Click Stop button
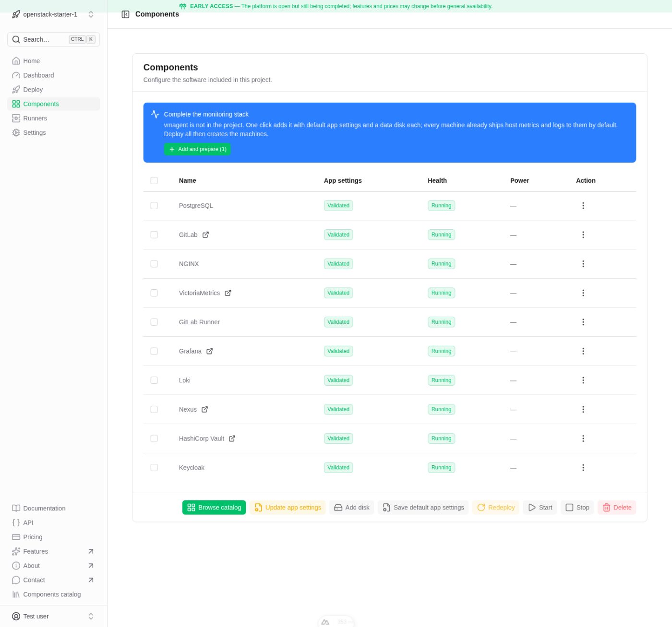The image size is (672, 627). pos(577,508)
